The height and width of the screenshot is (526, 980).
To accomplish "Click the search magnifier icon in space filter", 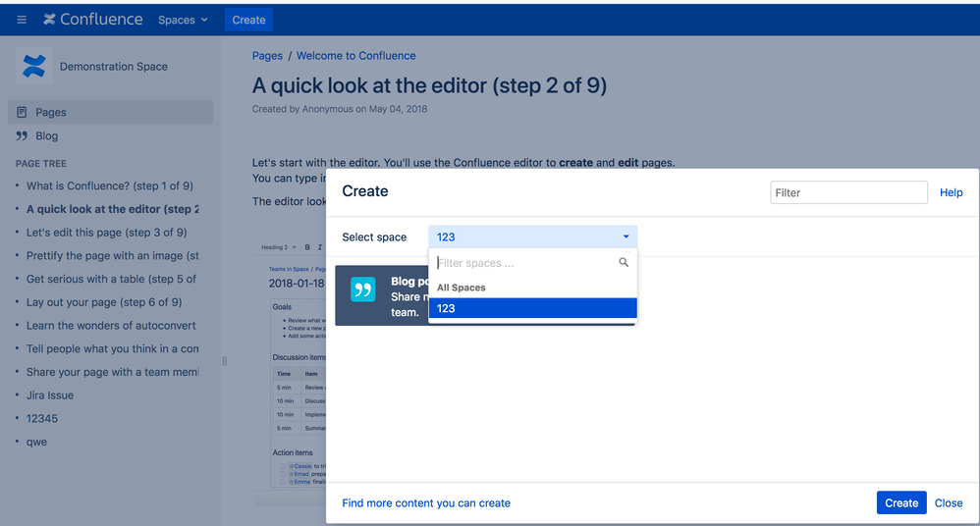I will click(624, 262).
